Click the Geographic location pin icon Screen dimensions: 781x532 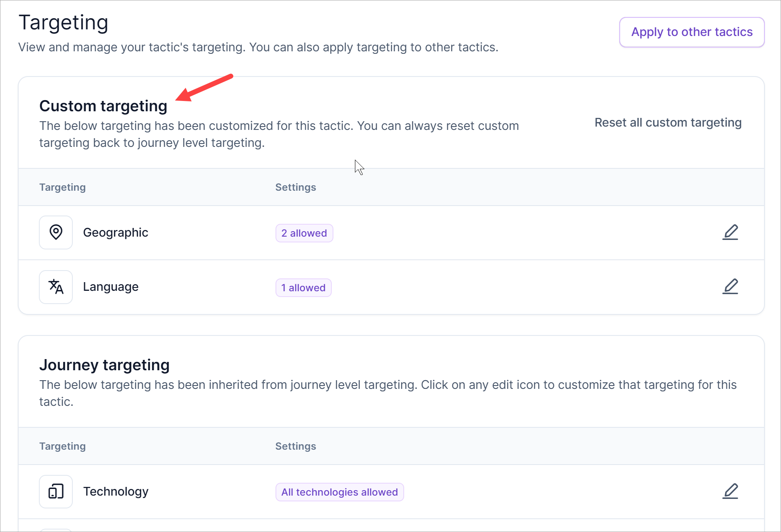click(56, 232)
